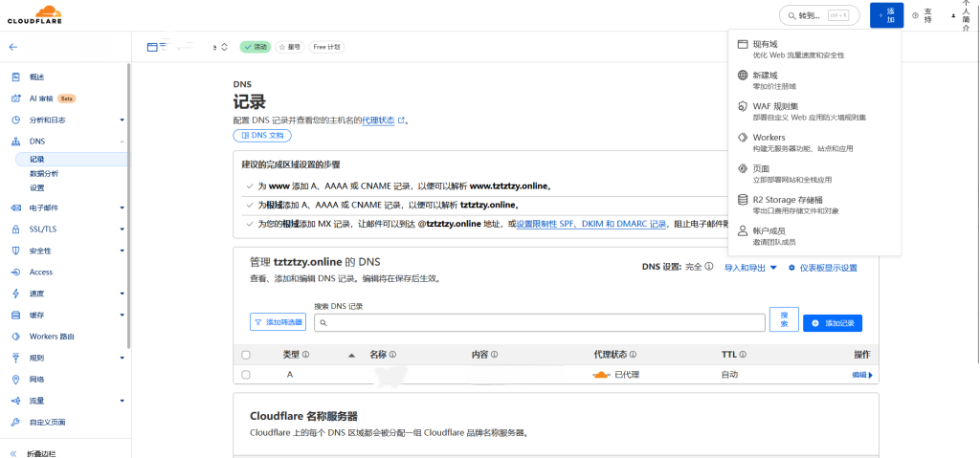Click 星号 star badge
Screen dimensions: 980x458
click(290, 47)
